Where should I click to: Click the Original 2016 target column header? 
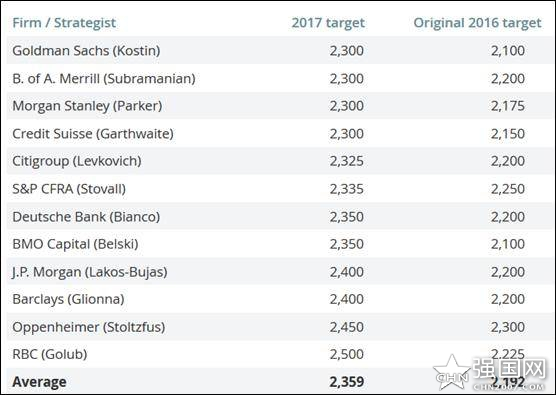pyautogui.click(x=477, y=23)
